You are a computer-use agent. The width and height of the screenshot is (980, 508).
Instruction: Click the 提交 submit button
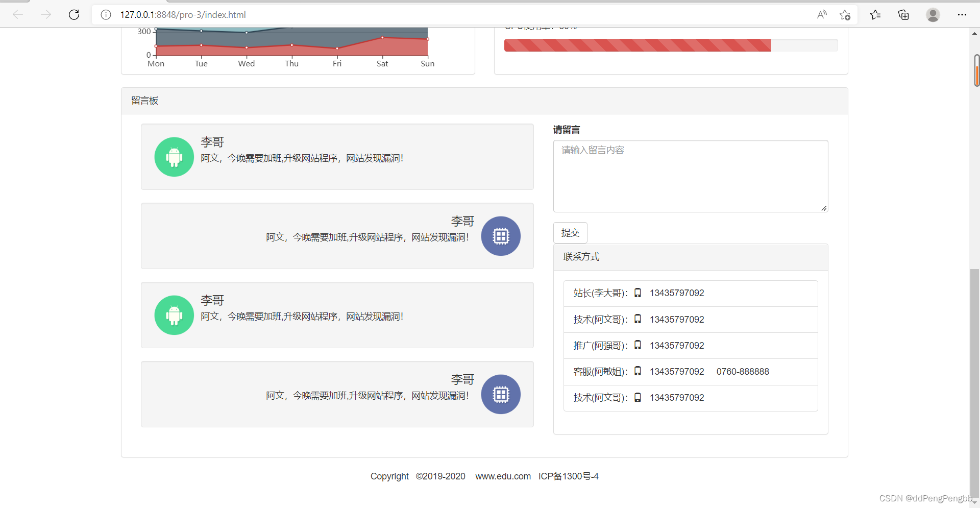pyautogui.click(x=570, y=233)
